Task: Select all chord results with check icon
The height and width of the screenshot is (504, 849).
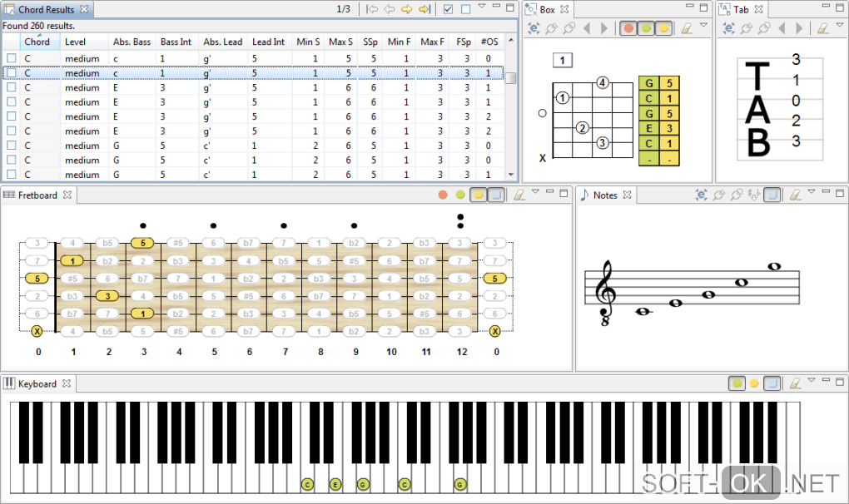Action: pyautogui.click(x=448, y=9)
